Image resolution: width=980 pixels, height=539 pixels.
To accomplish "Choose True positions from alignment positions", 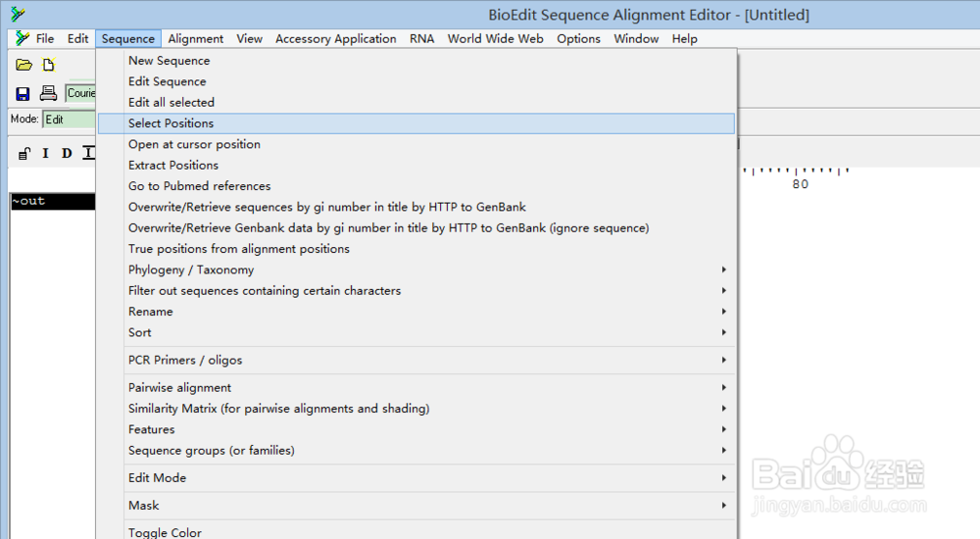I will (x=416, y=249).
